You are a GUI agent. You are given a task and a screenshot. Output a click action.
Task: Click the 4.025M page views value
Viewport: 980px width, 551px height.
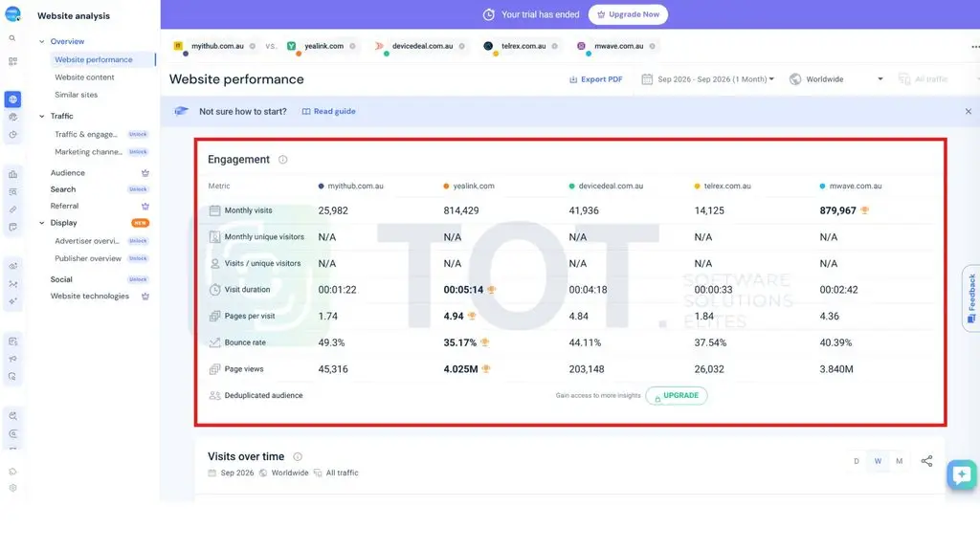pyautogui.click(x=460, y=369)
